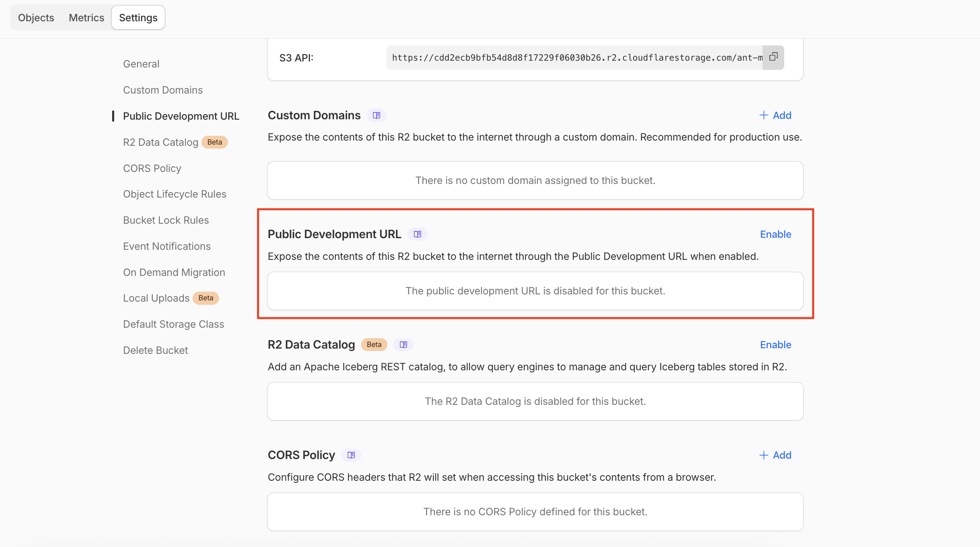Click the Custom Domains section heading

[x=314, y=115]
